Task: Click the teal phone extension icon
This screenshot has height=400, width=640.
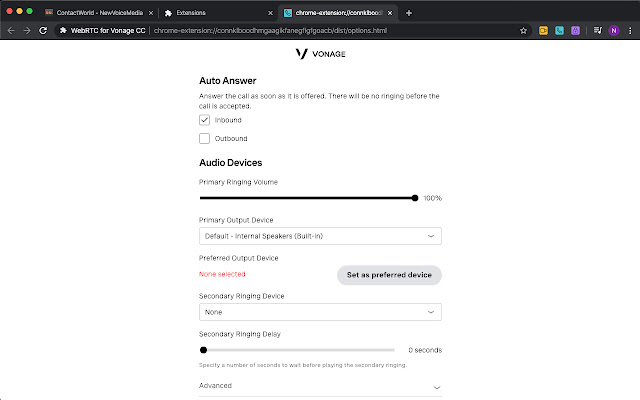Action: coord(559,31)
